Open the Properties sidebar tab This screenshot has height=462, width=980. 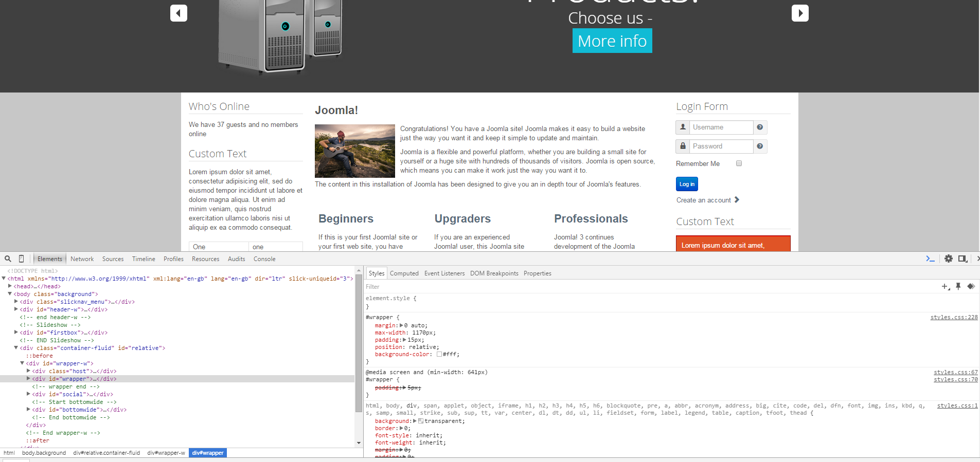(x=537, y=273)
